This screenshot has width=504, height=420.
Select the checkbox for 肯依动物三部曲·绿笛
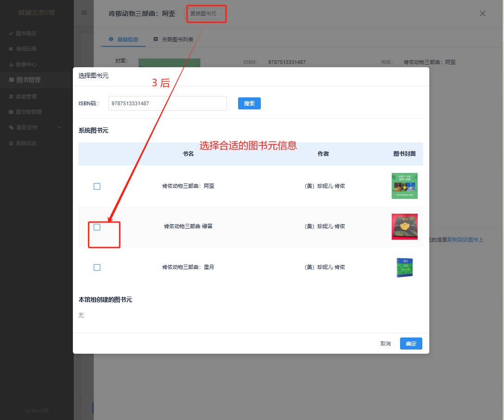point(97,227)
